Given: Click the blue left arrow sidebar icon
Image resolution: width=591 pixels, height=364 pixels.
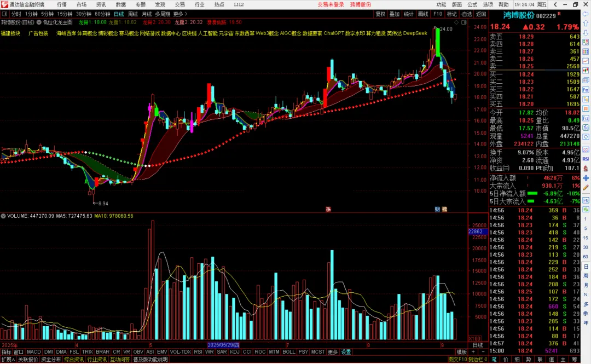Looking at the screenshot, I should click(586, 14).
